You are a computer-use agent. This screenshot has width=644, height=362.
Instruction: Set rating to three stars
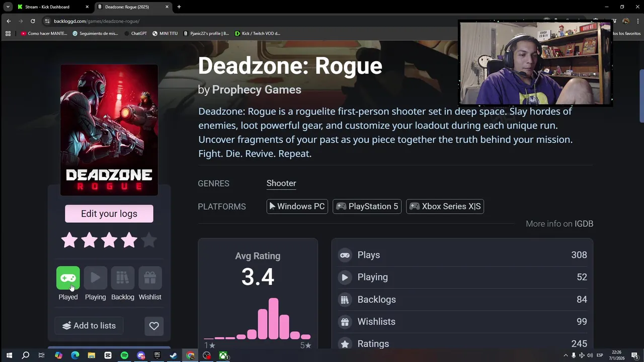click(x=109, y=240)
